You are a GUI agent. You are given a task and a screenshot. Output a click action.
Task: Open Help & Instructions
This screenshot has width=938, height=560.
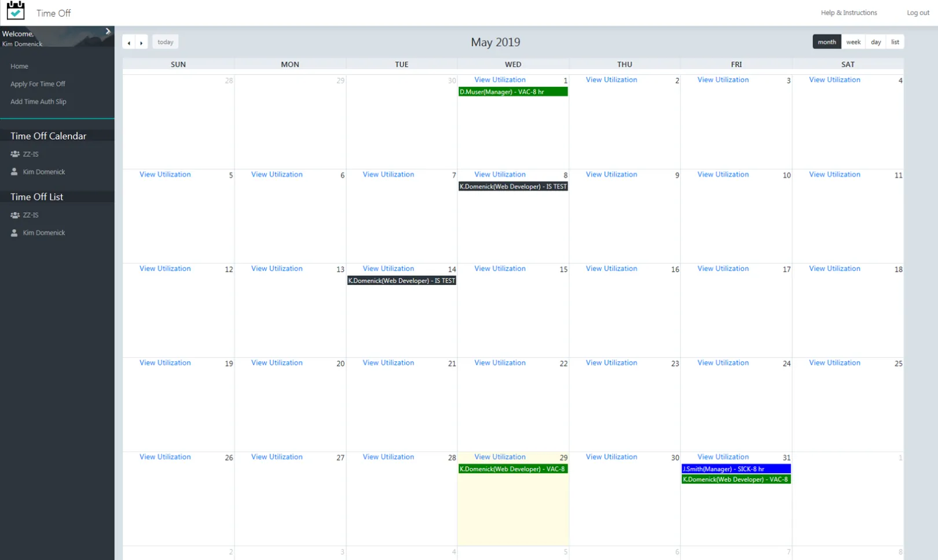(849, 13)
